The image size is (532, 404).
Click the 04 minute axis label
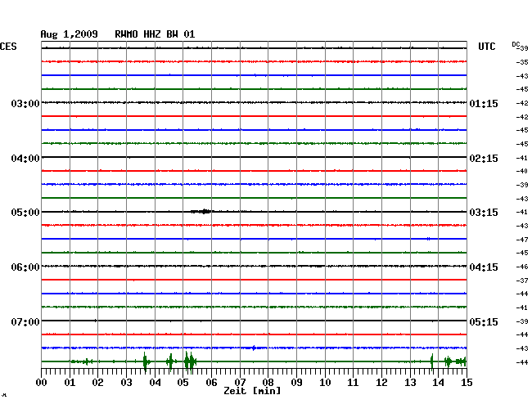155,382
